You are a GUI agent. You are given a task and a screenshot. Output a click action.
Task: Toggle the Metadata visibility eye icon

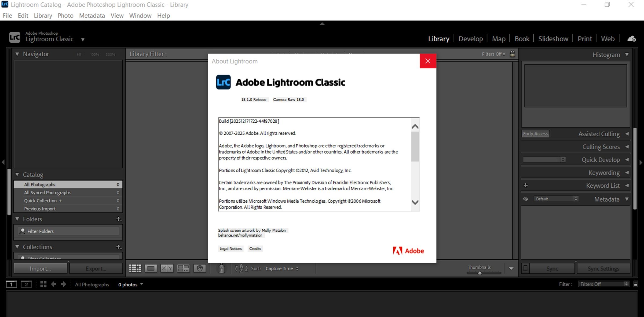tap(525, 199)
